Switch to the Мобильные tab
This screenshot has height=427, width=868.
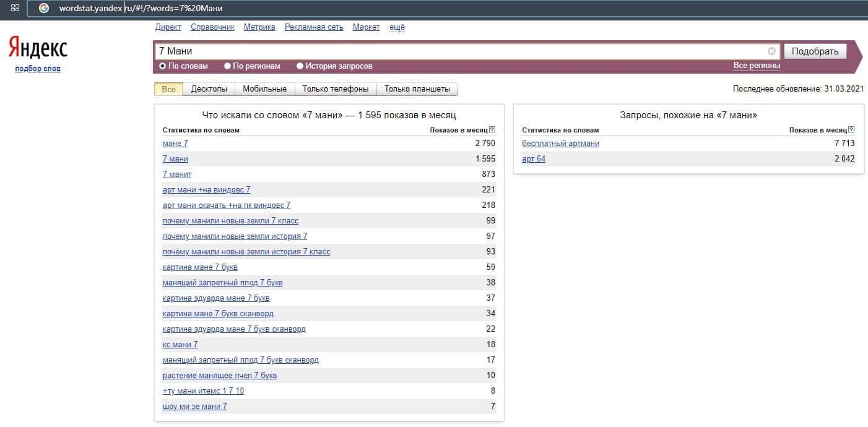[264, 89]
